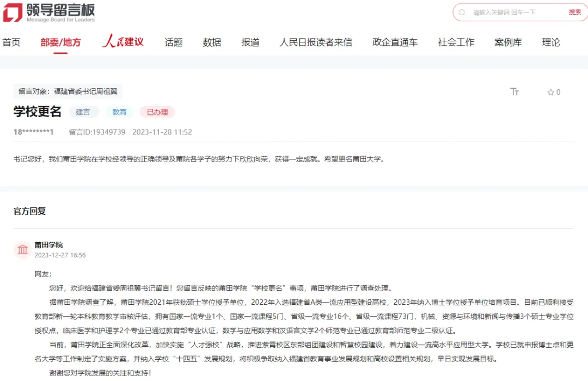Open the 数据 section
Viewport: 588px width, 381px height.
[211, 42]
